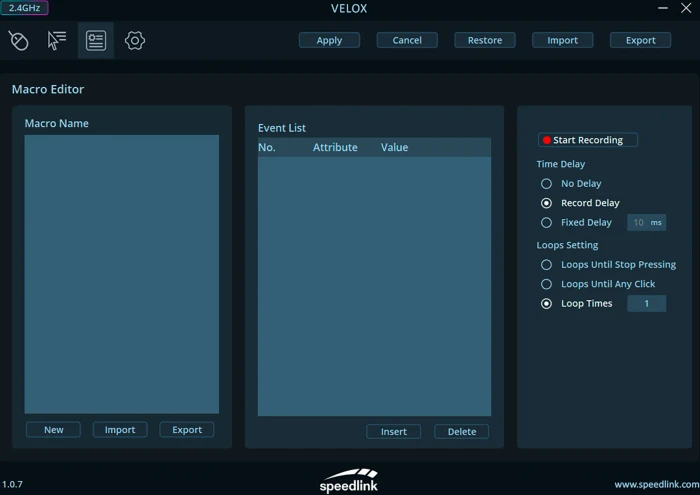The height and width of the screenshot is (495, 700).
Task: Choose Loops Until Any Click
Action: click(x=546, y=284)
